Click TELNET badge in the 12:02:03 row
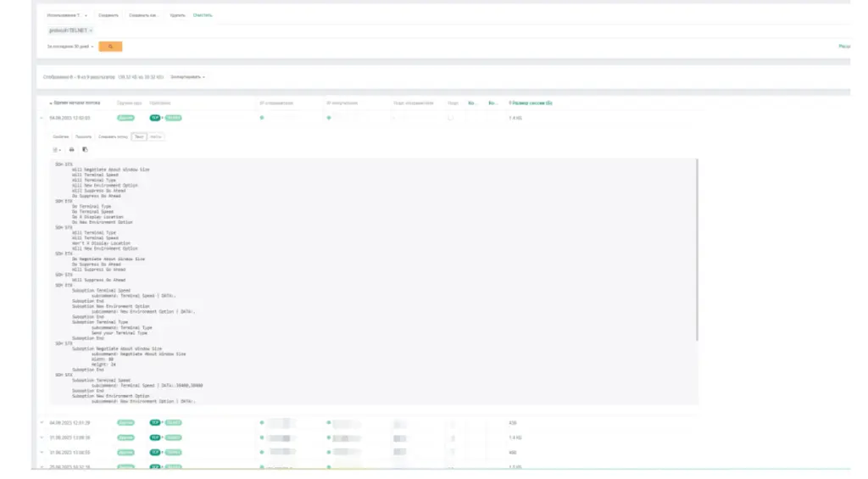The width and height of the screenshot is (868, 479). click(x=173, y=118)
